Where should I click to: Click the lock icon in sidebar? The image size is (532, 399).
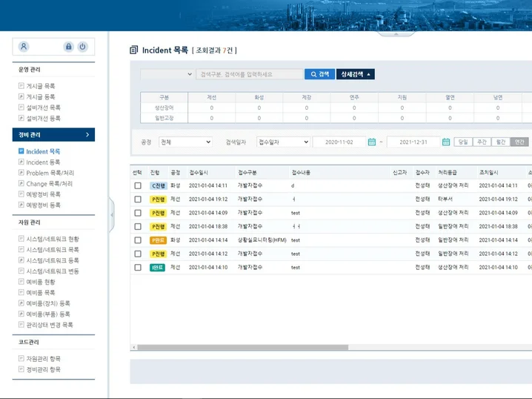(68, 47)
